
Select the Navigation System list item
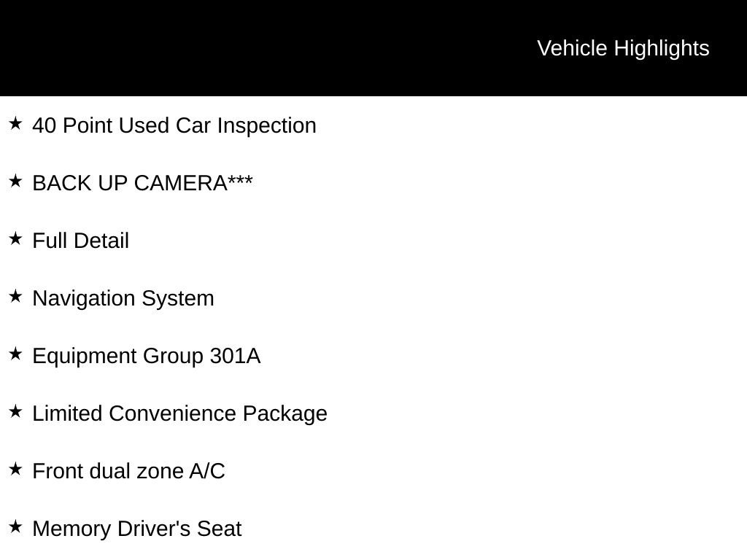click(x=123, y=298)
